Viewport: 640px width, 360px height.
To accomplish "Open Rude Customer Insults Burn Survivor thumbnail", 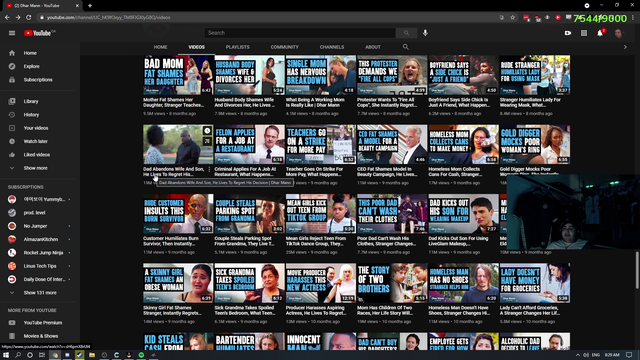I will (x=178, y=214).
